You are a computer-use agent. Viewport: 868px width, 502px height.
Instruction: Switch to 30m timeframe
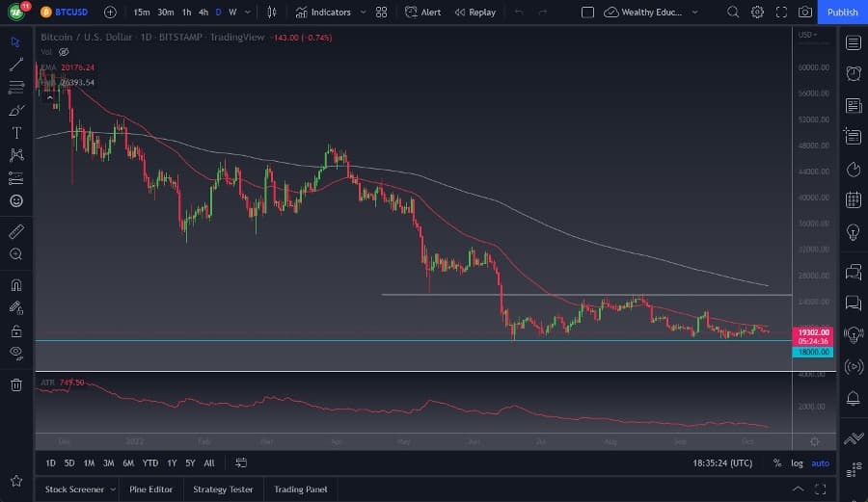coord(165,13)
